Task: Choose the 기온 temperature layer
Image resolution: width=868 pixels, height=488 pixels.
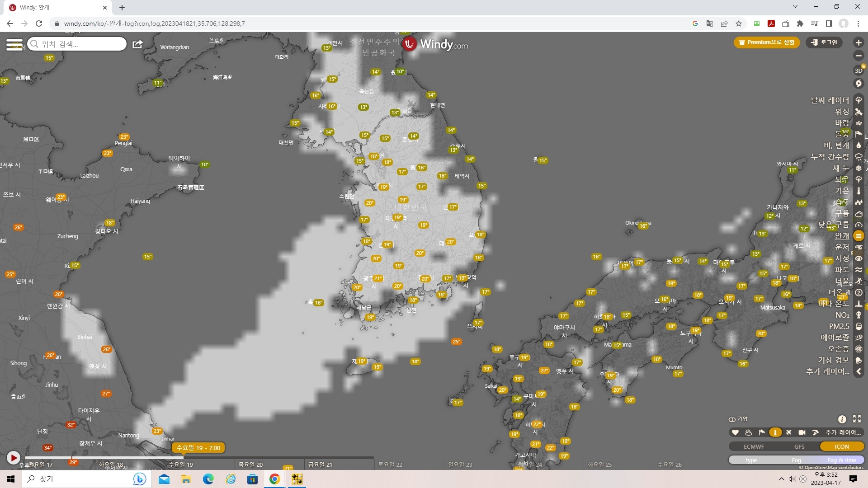Action: pos(842,191)
